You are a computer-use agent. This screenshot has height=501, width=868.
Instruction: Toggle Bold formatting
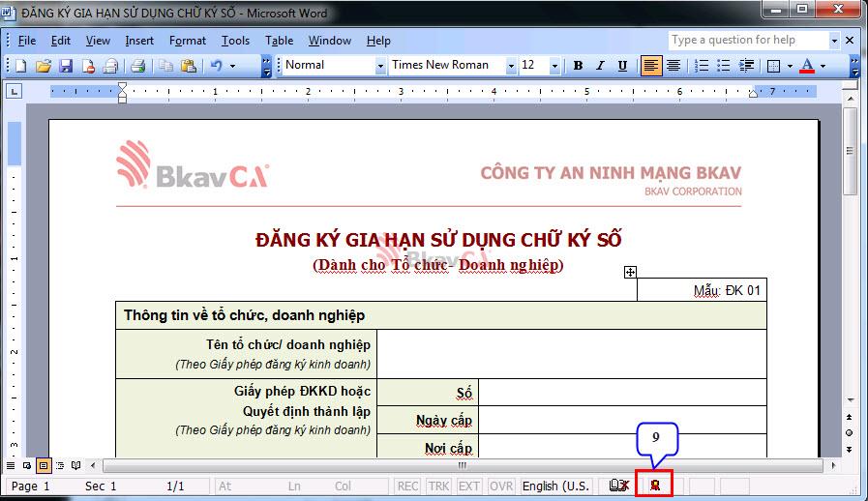(578, 66)
